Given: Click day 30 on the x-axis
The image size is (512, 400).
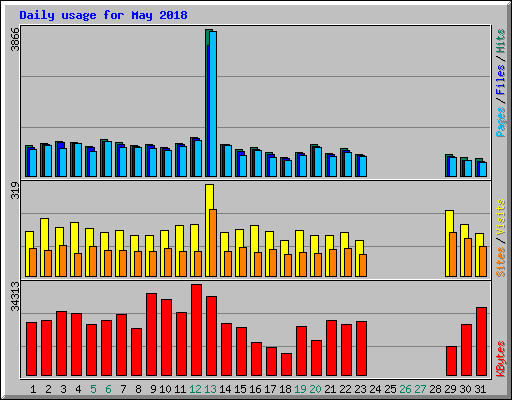Looking at the screenshot, I should pyautogui.click(x=465, y=389).
